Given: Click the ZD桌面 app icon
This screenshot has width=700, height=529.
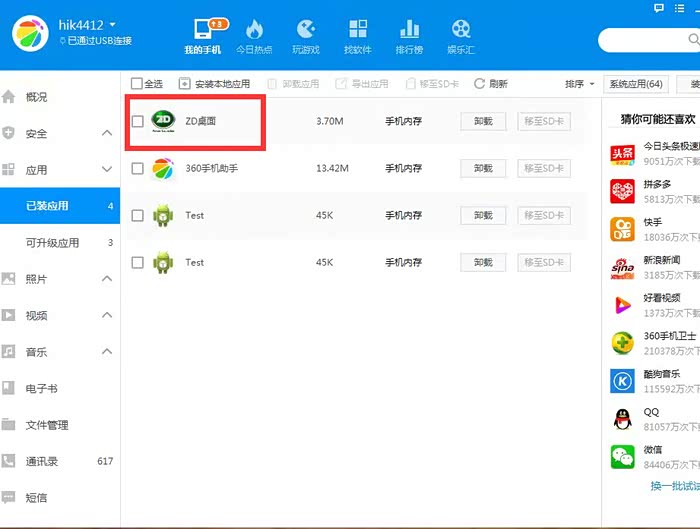Looking at the screenshot, I should pos(163,121).
